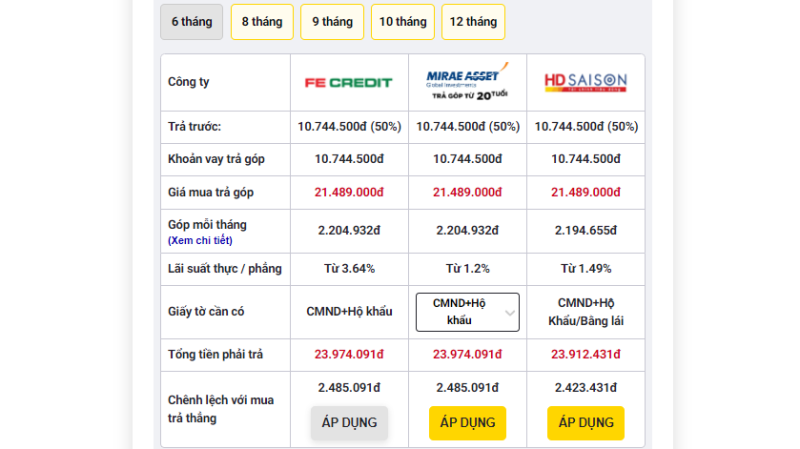Click HD SAISON documents CMND+Hộ Khẩu/Bằng lái
800x449 pixels.
click(586, 312)
